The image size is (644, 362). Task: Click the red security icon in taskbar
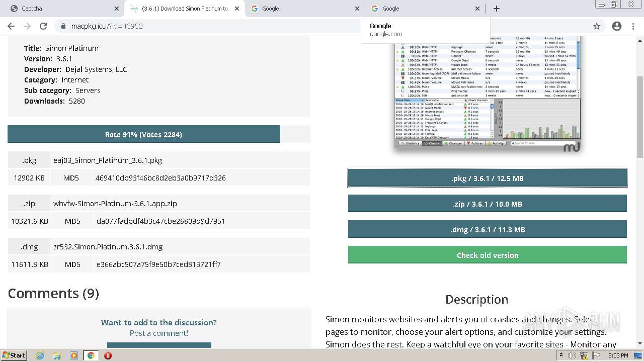(108, 355)
